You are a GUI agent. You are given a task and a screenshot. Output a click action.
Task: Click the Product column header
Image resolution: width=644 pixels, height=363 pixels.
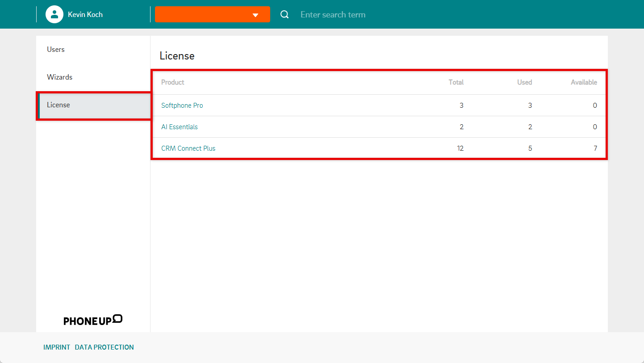click(172, 82)
